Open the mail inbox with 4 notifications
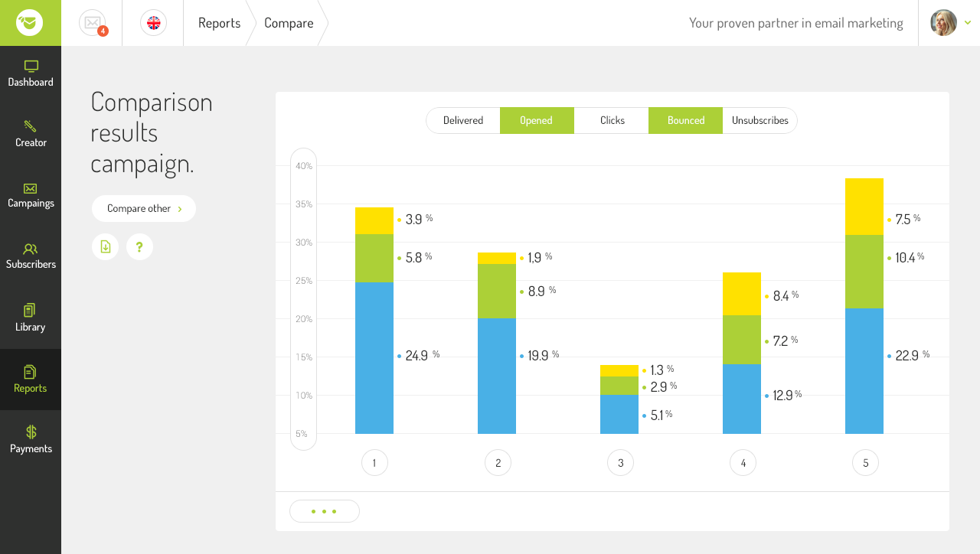The height and width of the screenshot is (554, 980). [93, 23]
